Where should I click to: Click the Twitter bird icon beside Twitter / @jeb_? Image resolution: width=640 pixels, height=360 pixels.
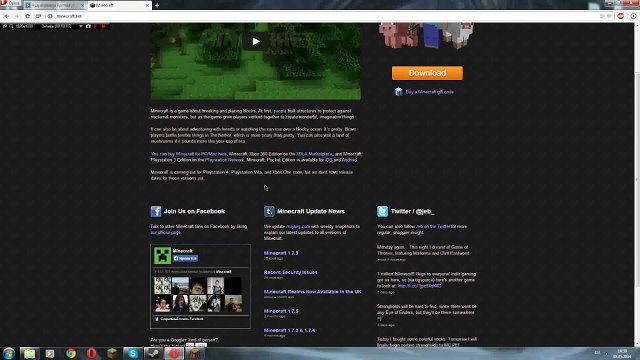click(382, 211)
